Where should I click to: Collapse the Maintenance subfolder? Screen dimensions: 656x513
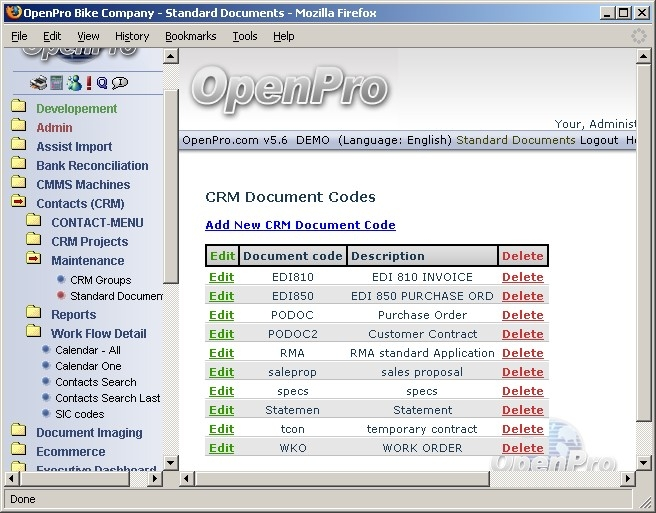[33, 260]
